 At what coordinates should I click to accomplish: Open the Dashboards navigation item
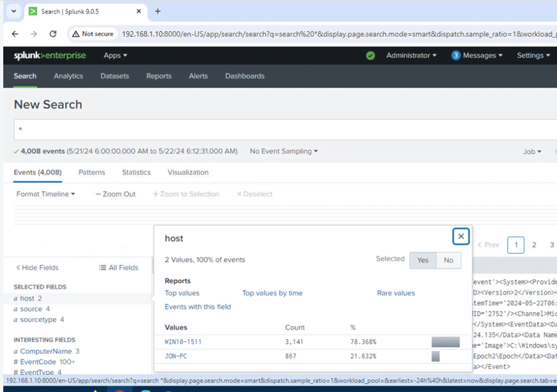pyautogui.click(x=245, y=76)
